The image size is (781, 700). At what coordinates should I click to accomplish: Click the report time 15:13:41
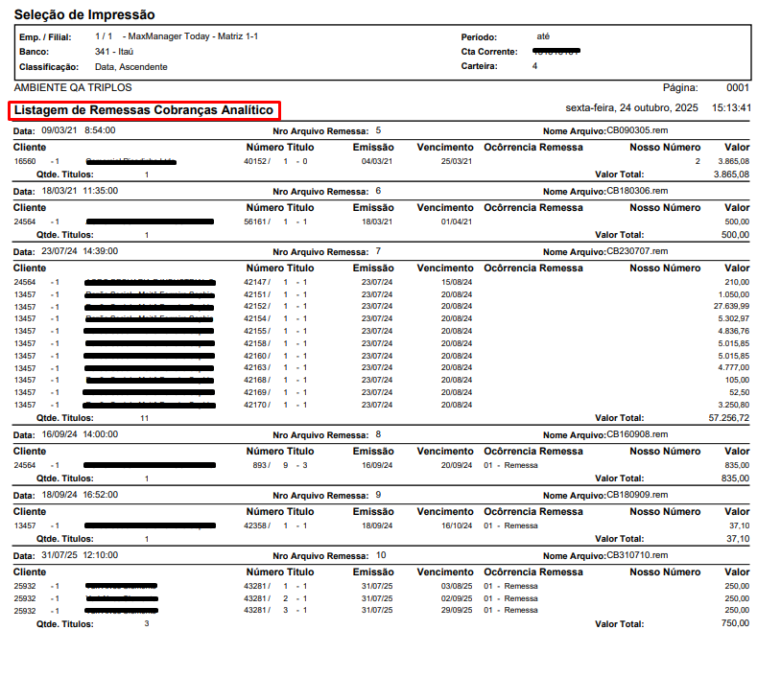point(731,107)
